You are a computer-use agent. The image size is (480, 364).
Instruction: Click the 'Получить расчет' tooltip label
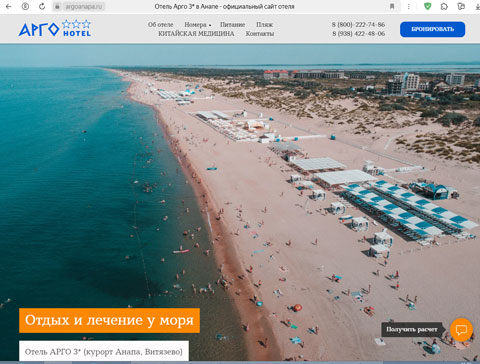pos(412,329)
